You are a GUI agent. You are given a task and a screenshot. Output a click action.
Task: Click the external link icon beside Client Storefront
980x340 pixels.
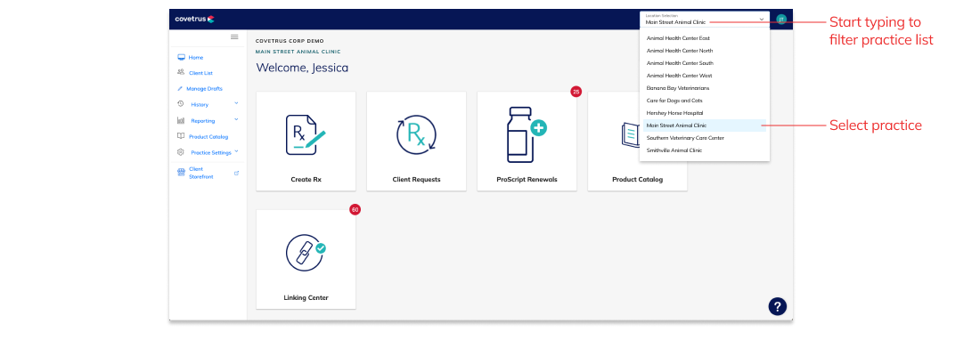pos(236,173)
